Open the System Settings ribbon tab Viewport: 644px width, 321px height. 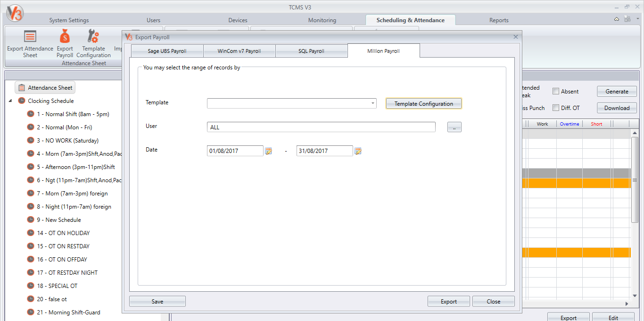coord(69,20)
